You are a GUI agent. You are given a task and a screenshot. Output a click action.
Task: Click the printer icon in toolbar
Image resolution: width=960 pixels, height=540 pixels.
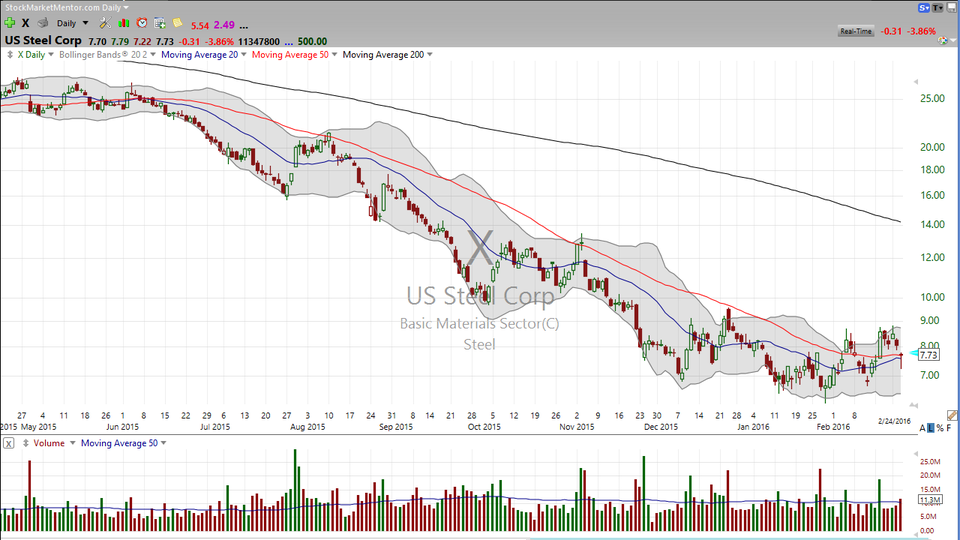[x=43, y=23]
